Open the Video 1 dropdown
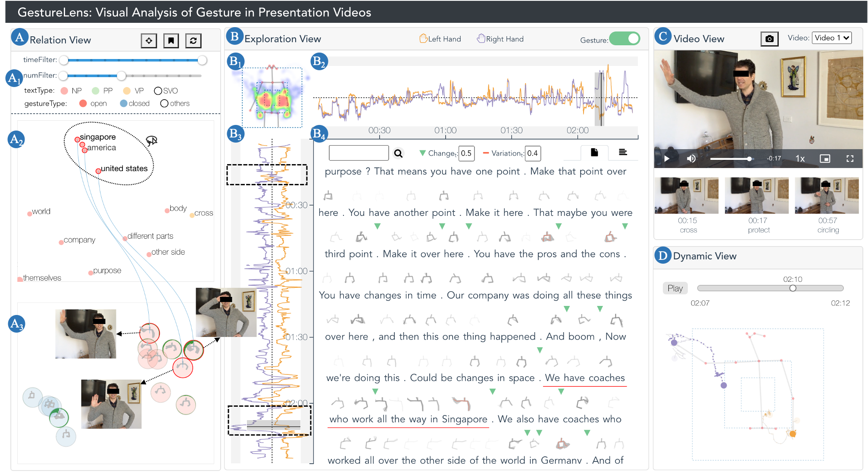The image size is (868, 474). tap(831, 38)
